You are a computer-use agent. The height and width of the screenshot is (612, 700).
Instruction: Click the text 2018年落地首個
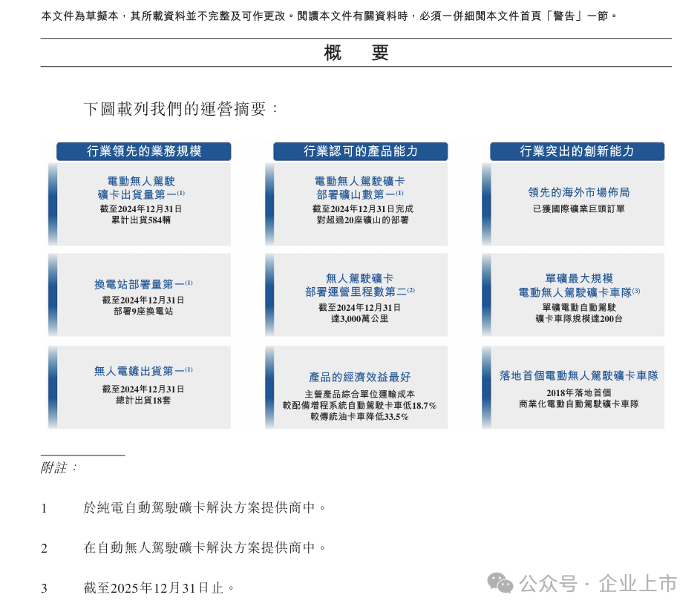click(x=578, y=392)
